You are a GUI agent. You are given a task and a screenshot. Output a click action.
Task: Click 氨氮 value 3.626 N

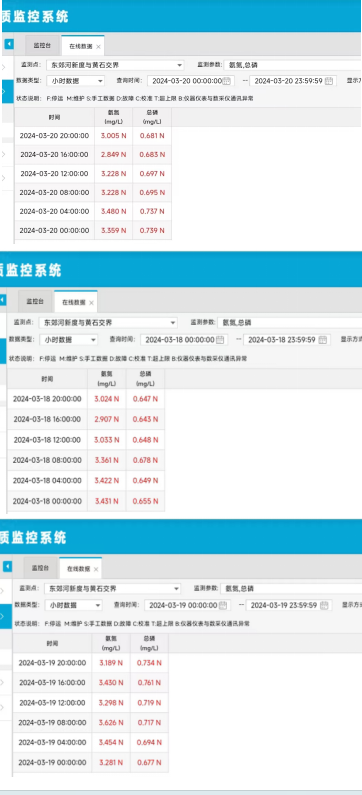point(111,722)
